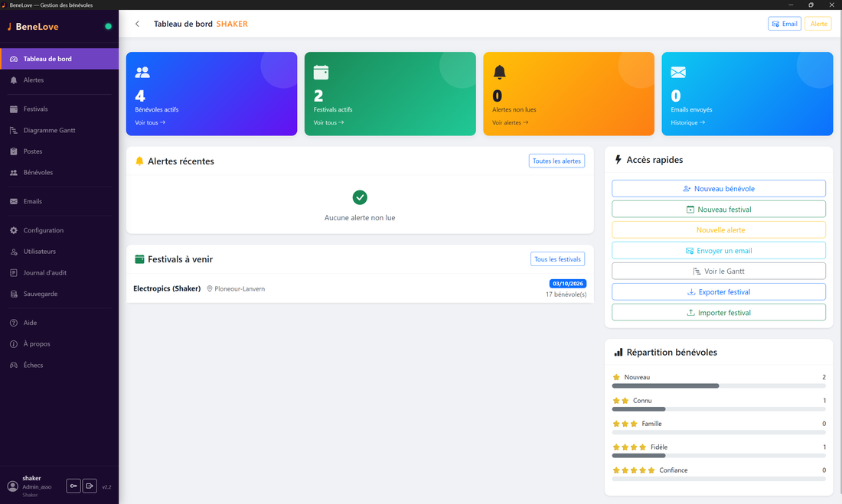842x504 pixels.
Task: Click the people icon on Bénévoles actifs card
Action: pos(142,72)
